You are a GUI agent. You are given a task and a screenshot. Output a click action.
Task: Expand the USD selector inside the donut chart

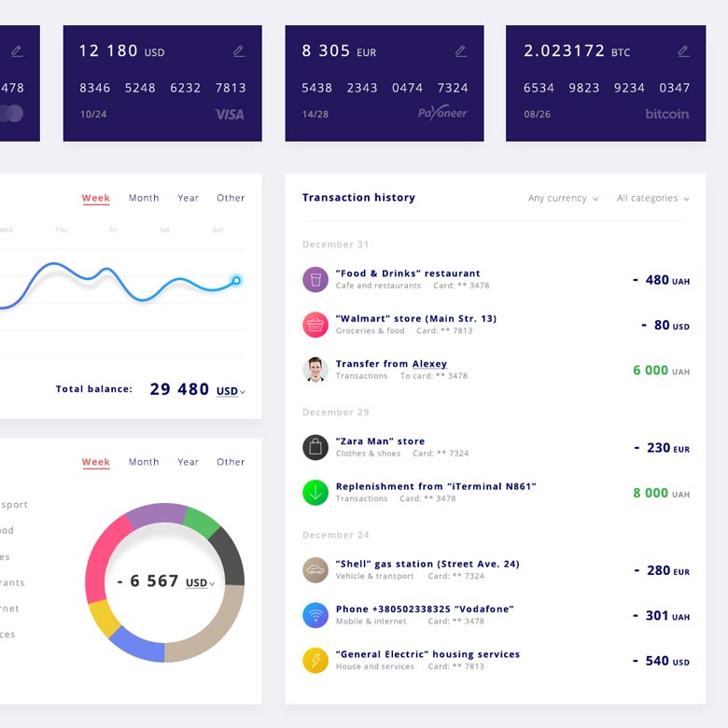click(200, 583)
